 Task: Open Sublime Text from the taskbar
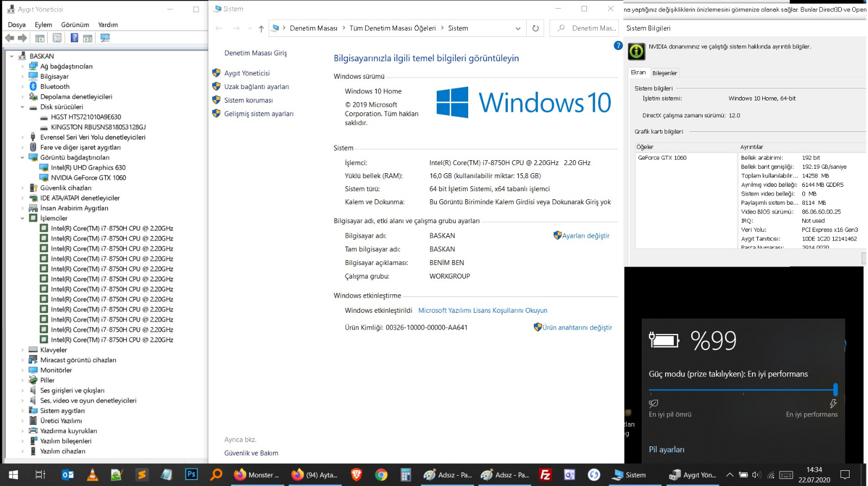point(142,475)
